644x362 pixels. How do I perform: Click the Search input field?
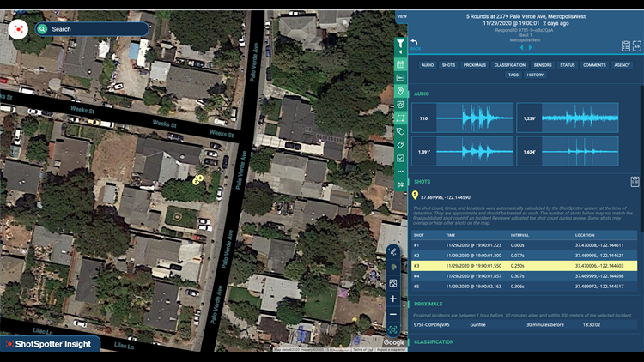click(x=94, y=29)
